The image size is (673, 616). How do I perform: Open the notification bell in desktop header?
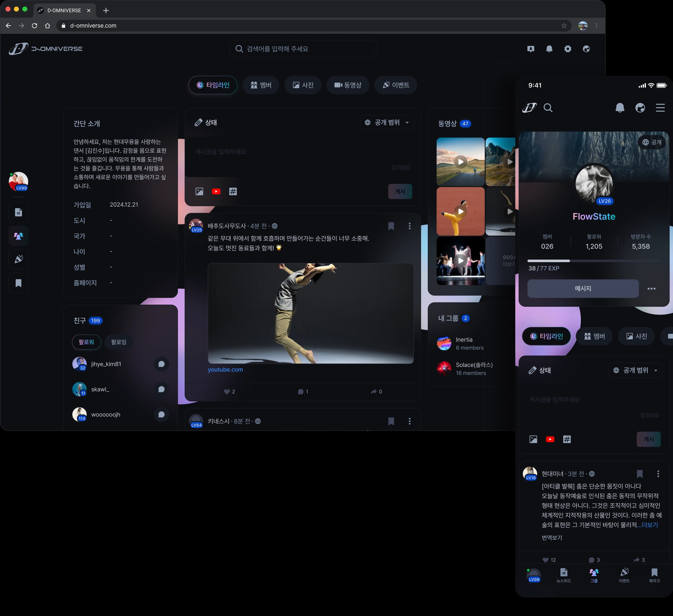(x=549, y=49)
